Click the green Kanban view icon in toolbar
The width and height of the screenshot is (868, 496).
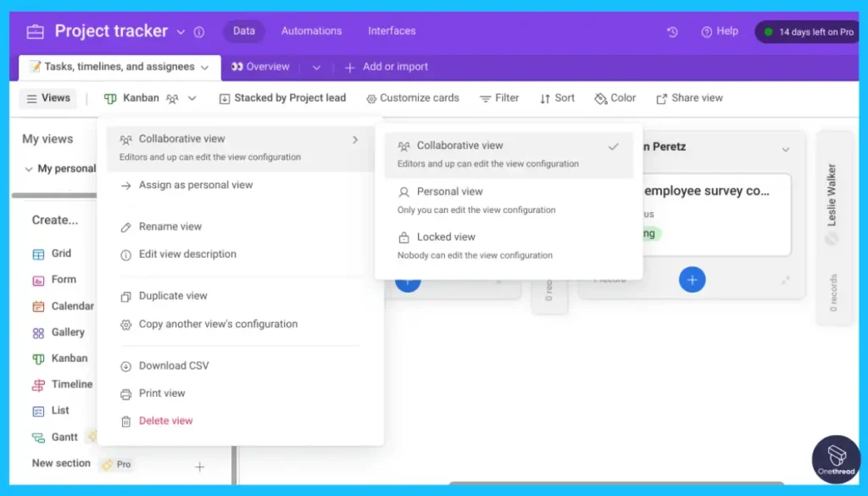click(110, 98)
